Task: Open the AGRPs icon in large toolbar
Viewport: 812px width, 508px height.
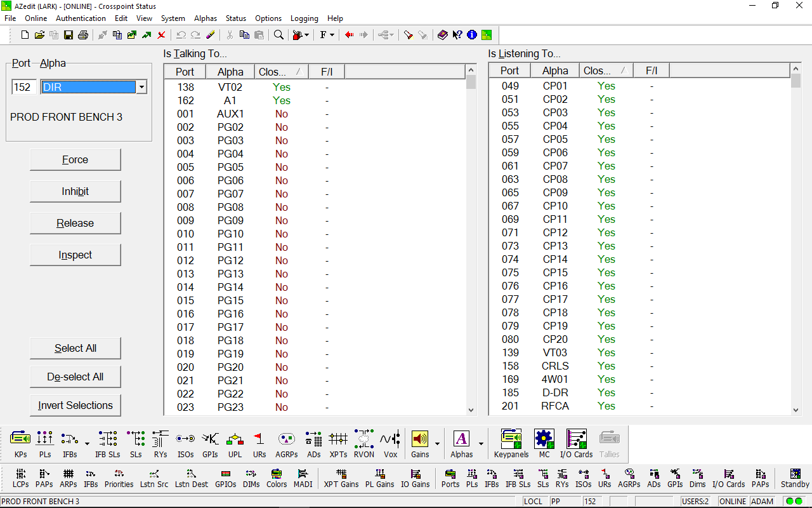Action: pos(287,444)
